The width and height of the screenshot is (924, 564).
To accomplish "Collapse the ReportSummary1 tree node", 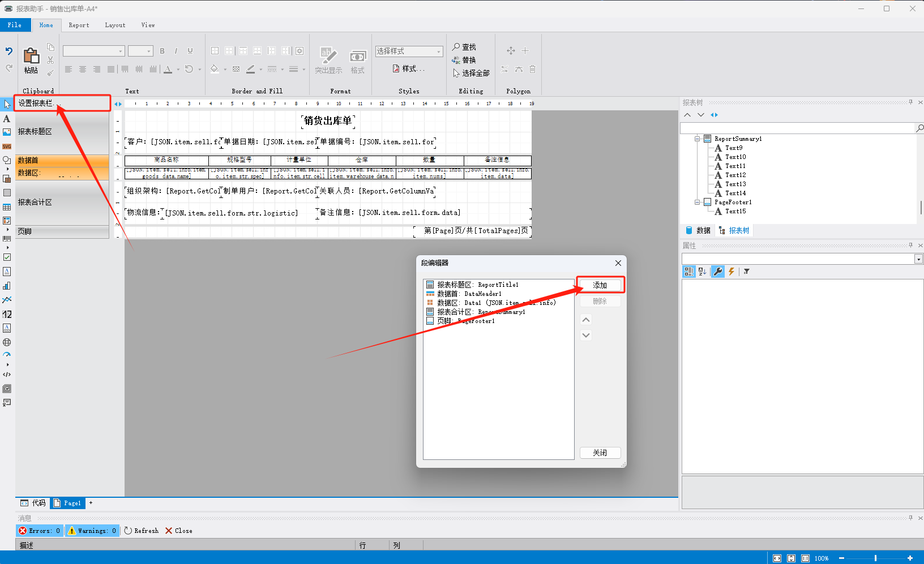I will pos(698,139).
